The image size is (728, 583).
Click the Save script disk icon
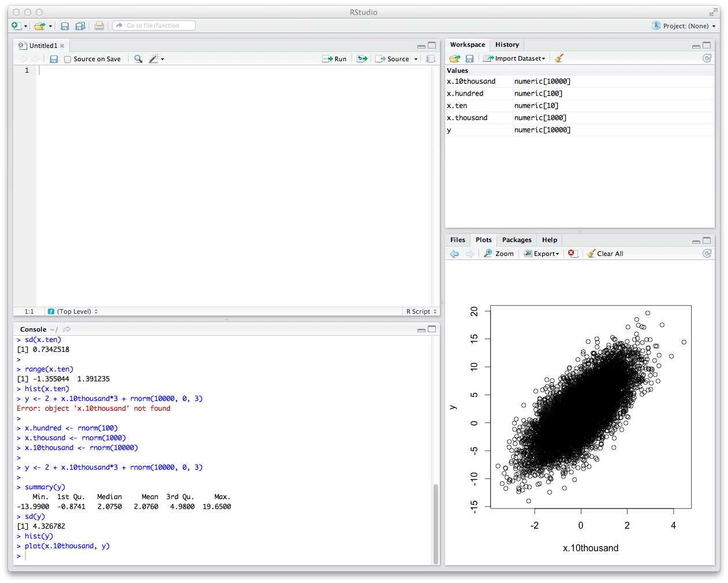(54, 59)
